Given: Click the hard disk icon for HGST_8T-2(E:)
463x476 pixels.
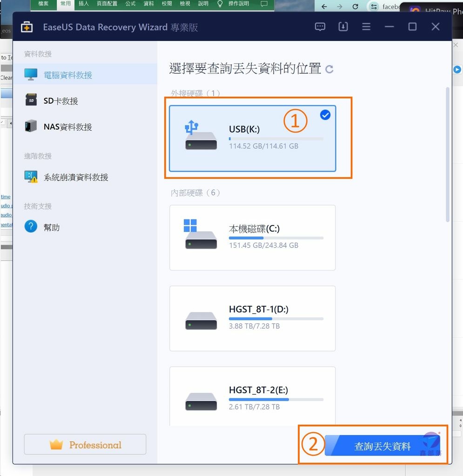Looking at the screenshot, I should point(201,402).
